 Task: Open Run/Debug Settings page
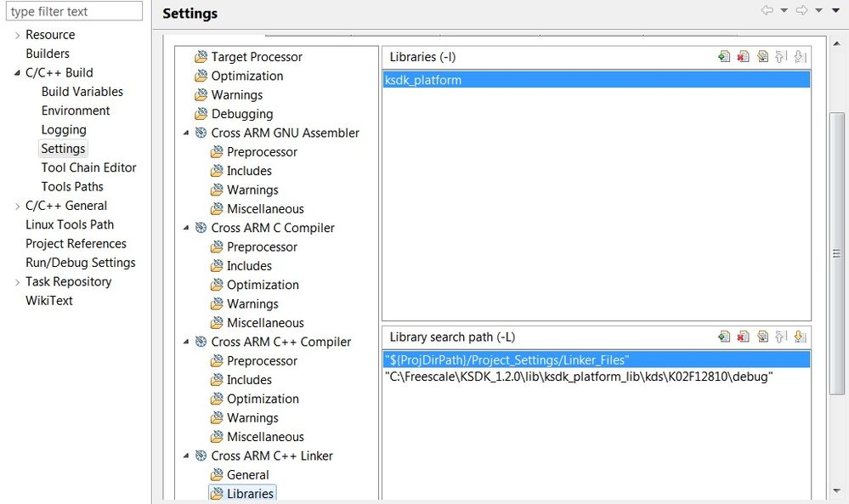tap(81, 263)
